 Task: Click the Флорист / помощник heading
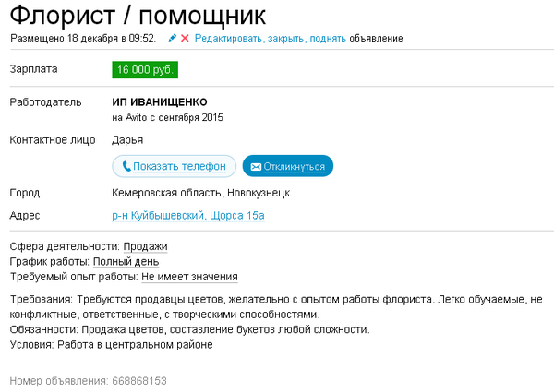tap(138, 16)
